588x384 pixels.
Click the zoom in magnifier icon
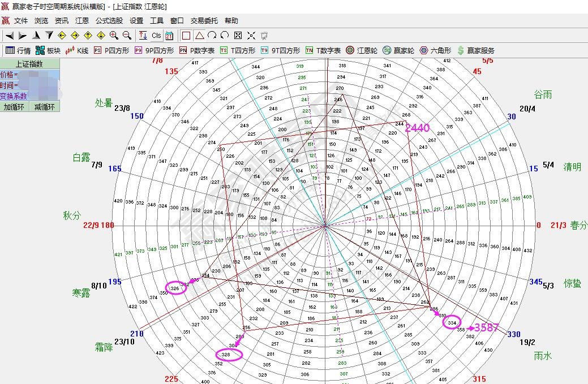114,35
